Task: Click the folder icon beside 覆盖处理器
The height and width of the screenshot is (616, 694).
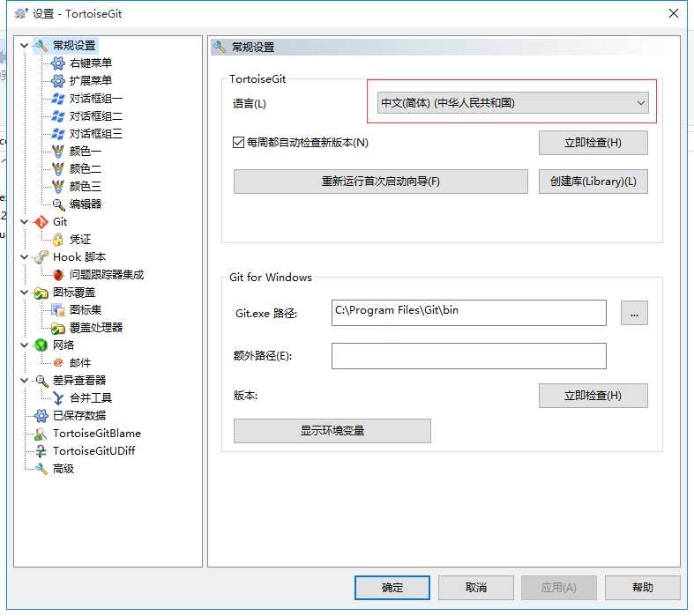Action: [x=58, y=328]
